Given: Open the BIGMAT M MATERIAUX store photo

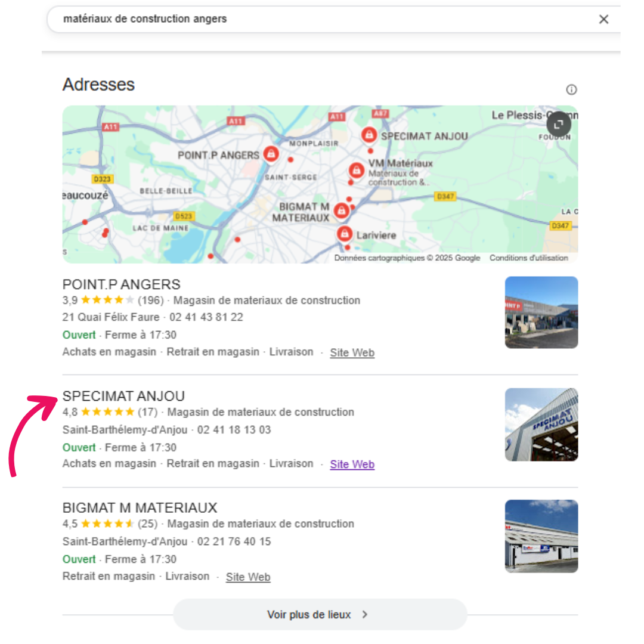Looking at the screenshot, I should coord(541,536).
